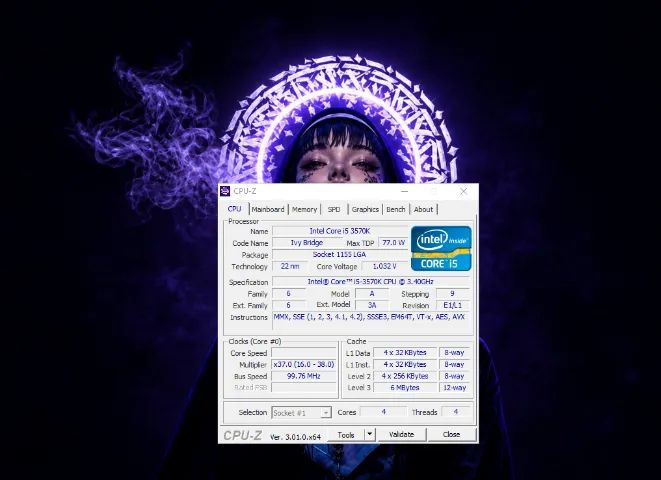The height and width of the screenshot is (480, 661).
Task: Expand the Tools dropdown arrow
Action: coord(370,434)
